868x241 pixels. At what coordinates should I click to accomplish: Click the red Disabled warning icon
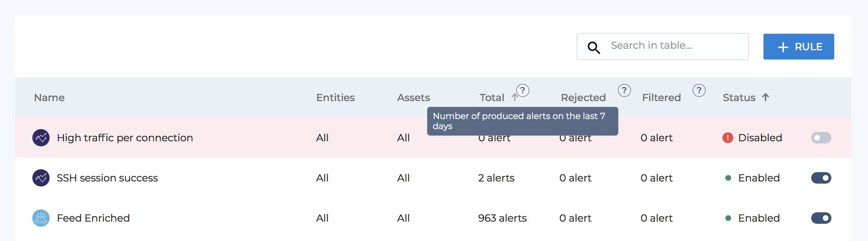click(728, 138)
